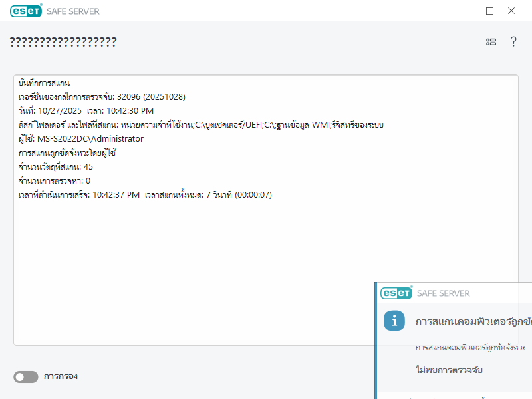Image resolution: width=532 pixels, height=399 pixels.
Task: Toggle the การกรอง filter switch
Action: (x=26, y=377)
